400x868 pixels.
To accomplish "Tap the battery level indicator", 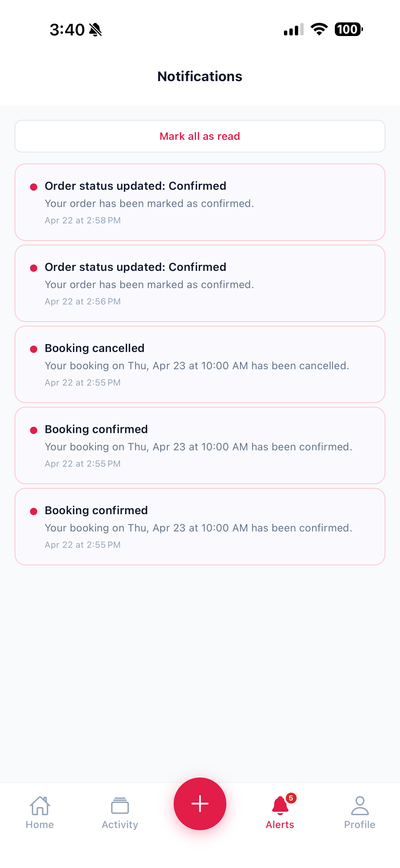I will (x=348, y=29).
